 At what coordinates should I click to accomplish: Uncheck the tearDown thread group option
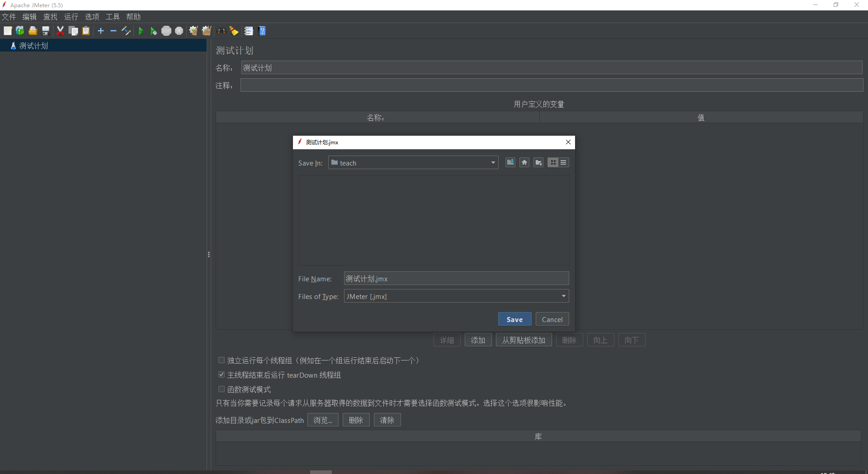click(222, 375)
